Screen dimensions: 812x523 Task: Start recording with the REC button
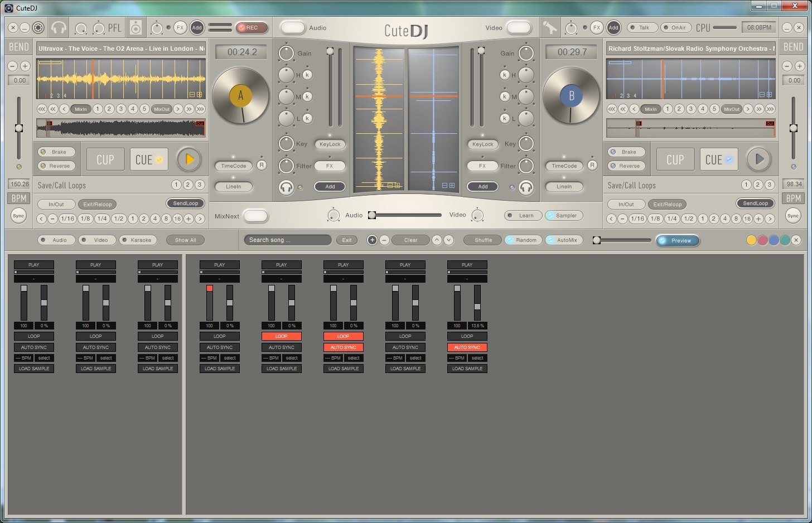pos(252,27)
